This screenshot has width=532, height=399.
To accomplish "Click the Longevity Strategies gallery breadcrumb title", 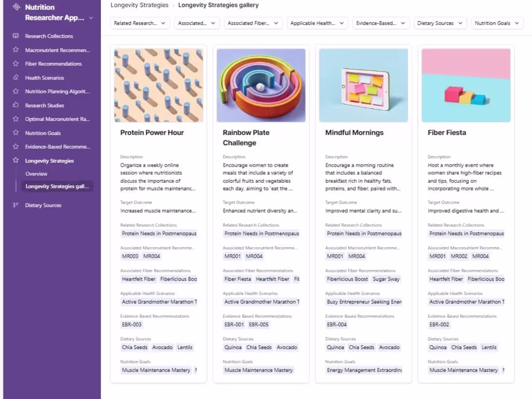I will click(x=218, y=5).
